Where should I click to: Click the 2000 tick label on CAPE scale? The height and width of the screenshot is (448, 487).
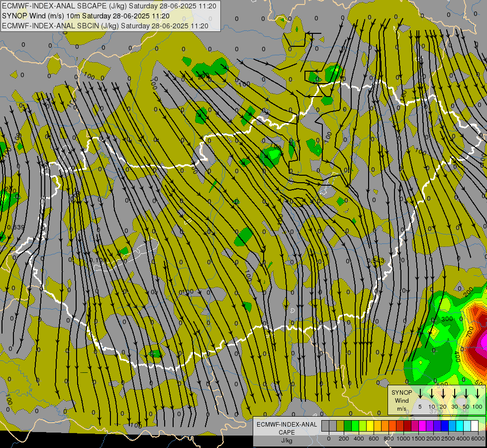click(433, 439)
